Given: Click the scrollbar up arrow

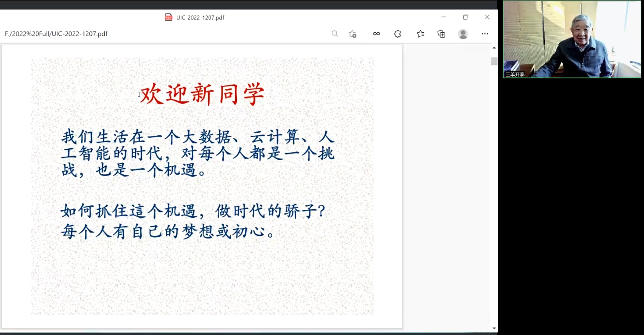Looking at the screenshot, I should point(494,48).
